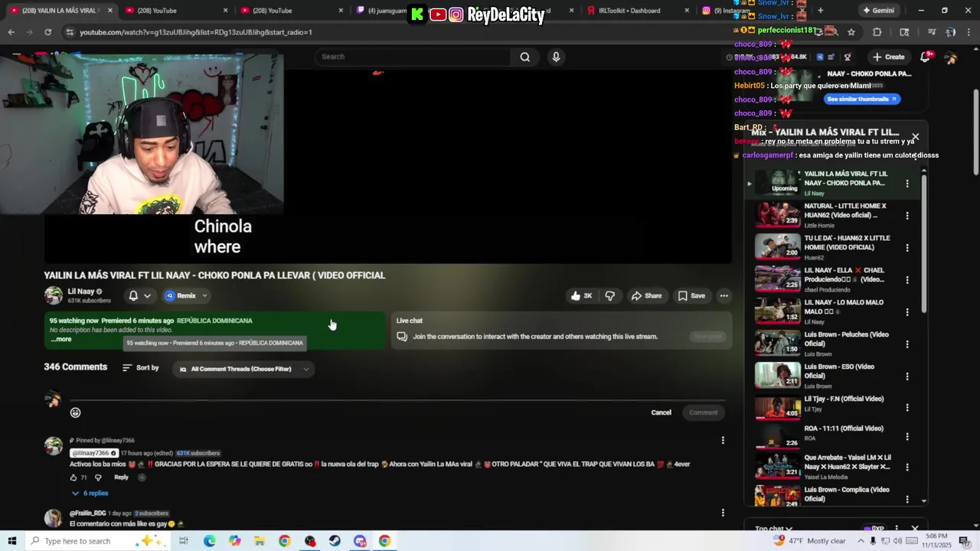This screenshot has width=980, height=551.
Task: Open options for LIL NAAY - ELLA playlist item
Action: click(907, 280)
